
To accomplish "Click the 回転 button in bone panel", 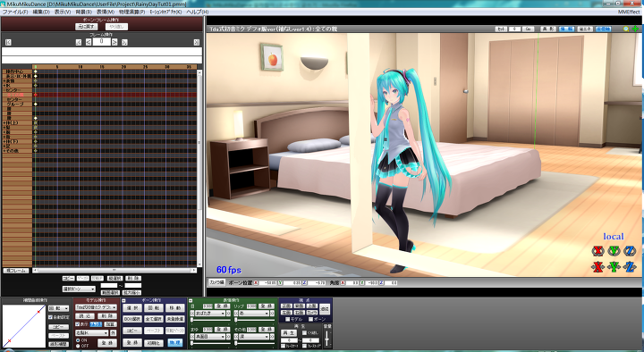I will pos(154,307).
